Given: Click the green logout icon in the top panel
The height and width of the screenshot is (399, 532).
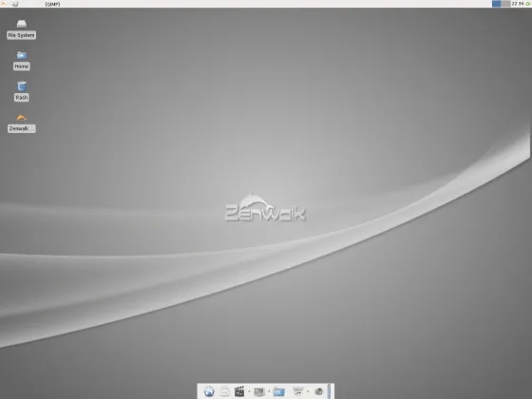Looking at the screenshot, I should 528,4.
